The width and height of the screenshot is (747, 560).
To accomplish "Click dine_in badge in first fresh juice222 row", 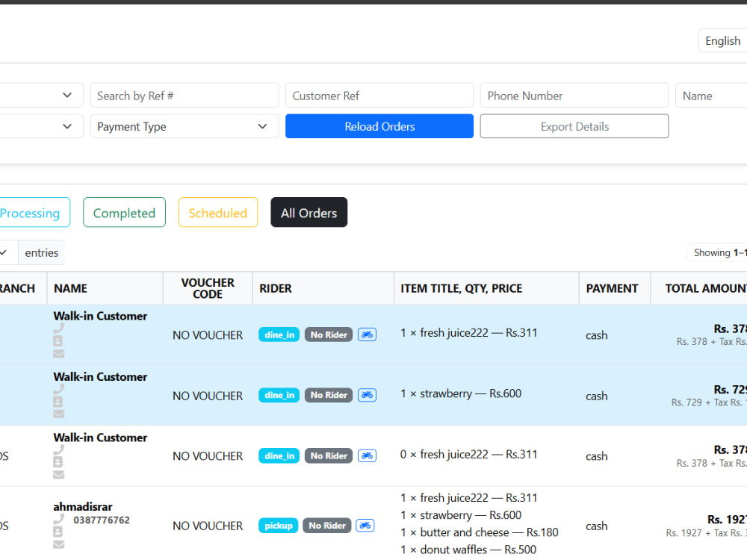I will [279, 335].
